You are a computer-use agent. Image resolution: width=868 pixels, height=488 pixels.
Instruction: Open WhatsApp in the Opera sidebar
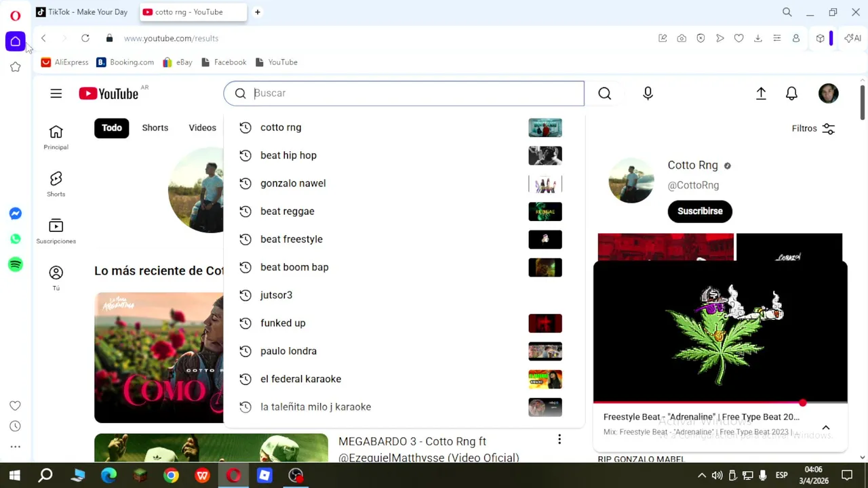pyautogui.click(x=15, y=239)
